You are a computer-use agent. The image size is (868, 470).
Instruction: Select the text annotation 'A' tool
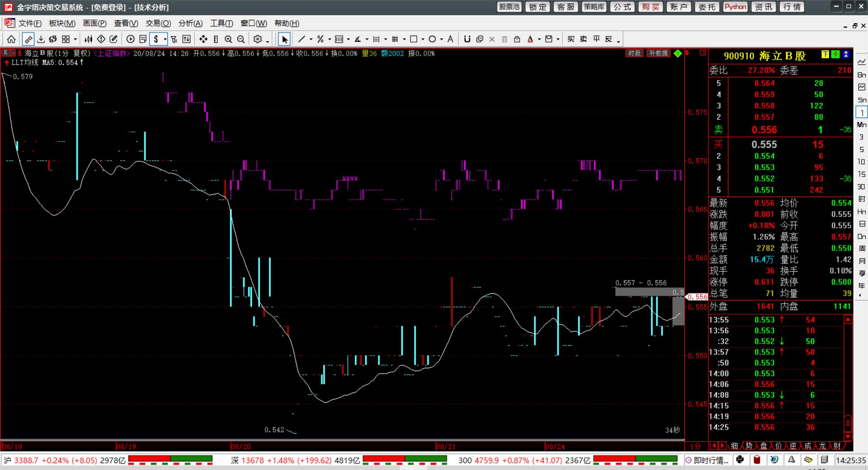click(x=450, y=39)
